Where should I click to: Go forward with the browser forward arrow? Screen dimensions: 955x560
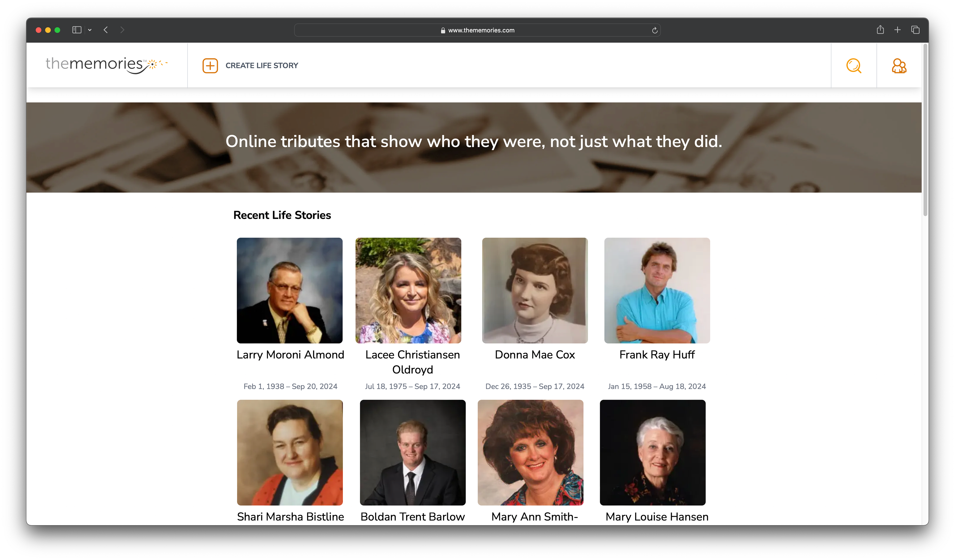122,30
